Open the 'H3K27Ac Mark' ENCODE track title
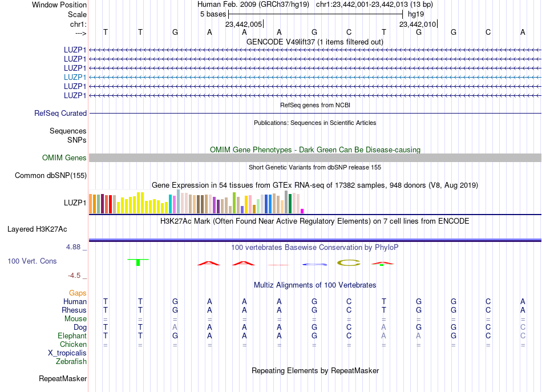Viewport: 542px width, 392px height. [315, 221]
